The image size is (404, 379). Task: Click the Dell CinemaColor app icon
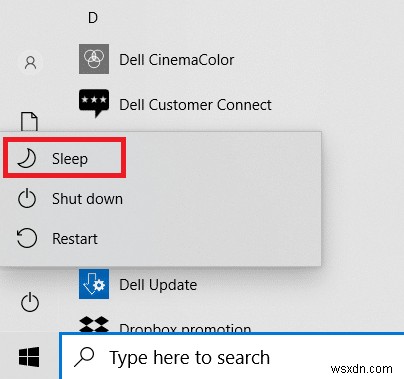point(94,59)
